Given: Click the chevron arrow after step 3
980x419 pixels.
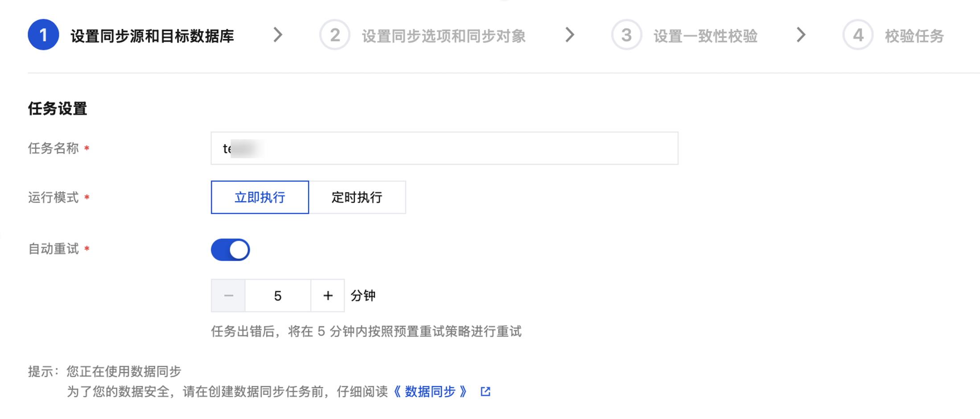Looking at the screenshot, I should tap(801, 35).
